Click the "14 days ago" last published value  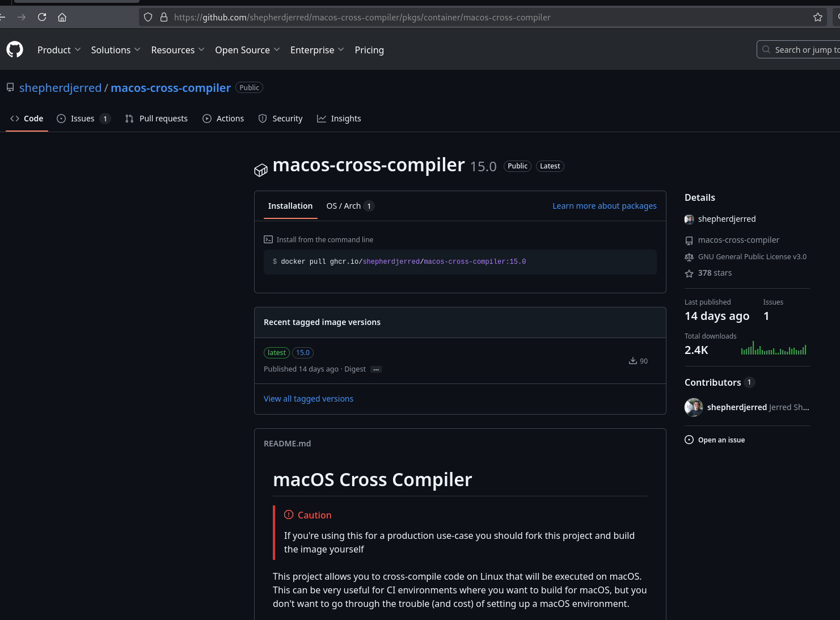point(717,316)
